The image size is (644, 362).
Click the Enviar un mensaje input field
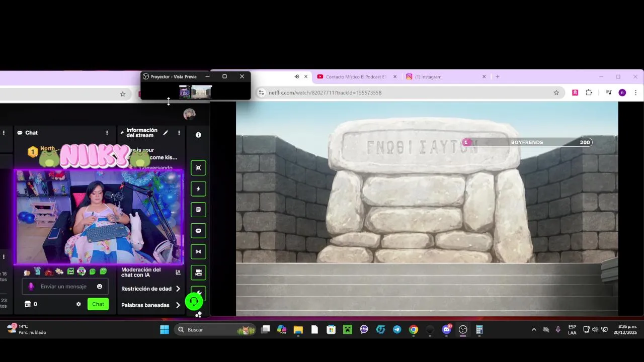coord(65,287)
